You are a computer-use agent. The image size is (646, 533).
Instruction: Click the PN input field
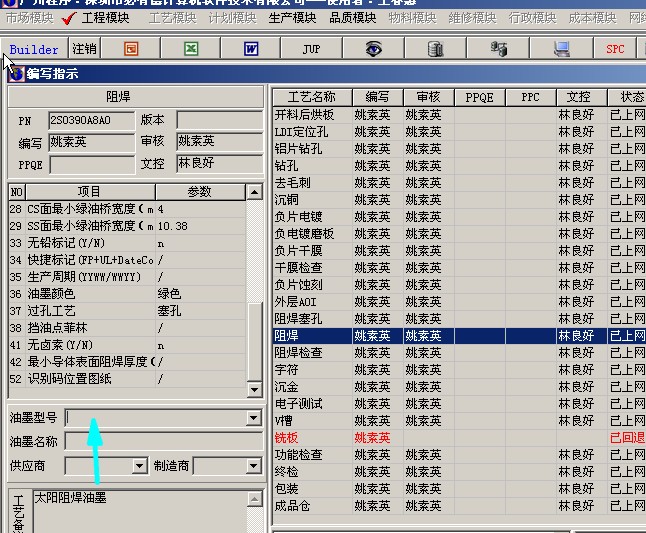91,120
